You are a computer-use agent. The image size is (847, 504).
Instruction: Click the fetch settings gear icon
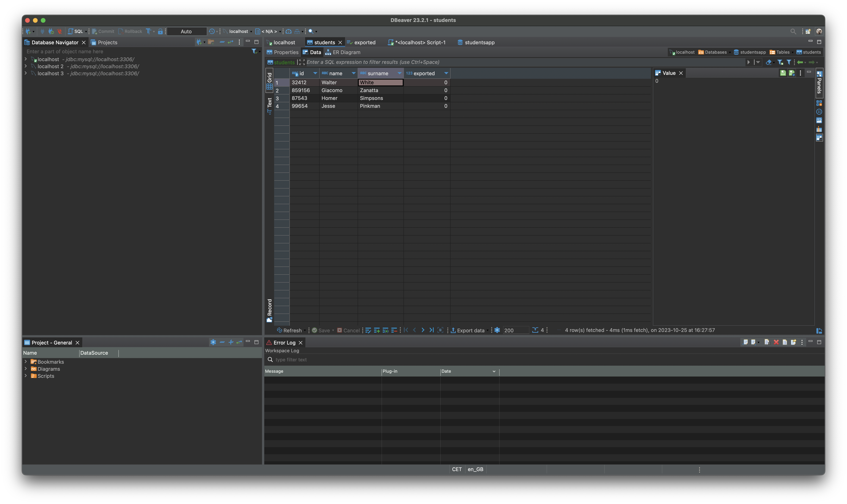coord(497,330)
